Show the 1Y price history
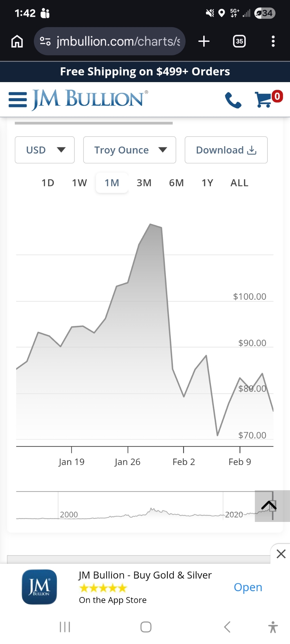 (208, 183)
